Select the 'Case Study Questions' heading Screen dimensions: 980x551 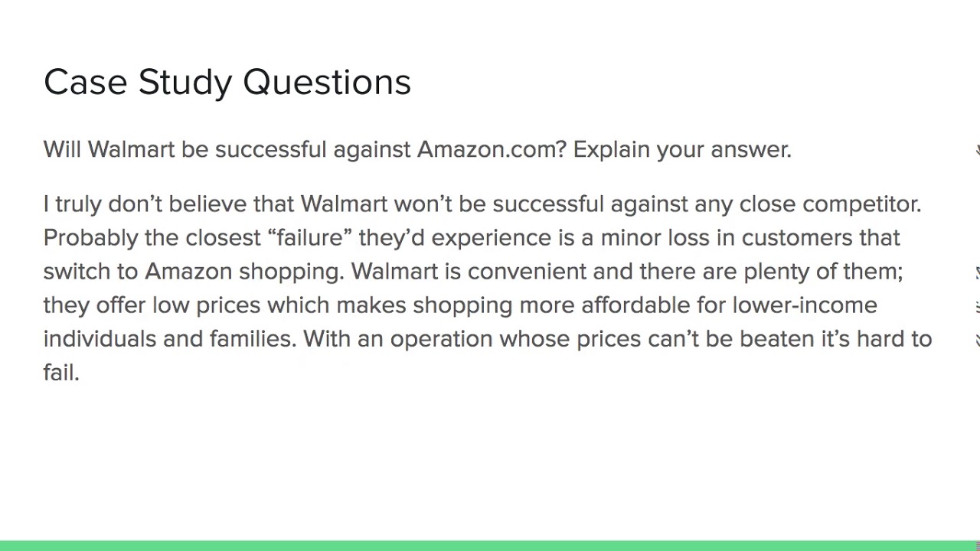227,82
